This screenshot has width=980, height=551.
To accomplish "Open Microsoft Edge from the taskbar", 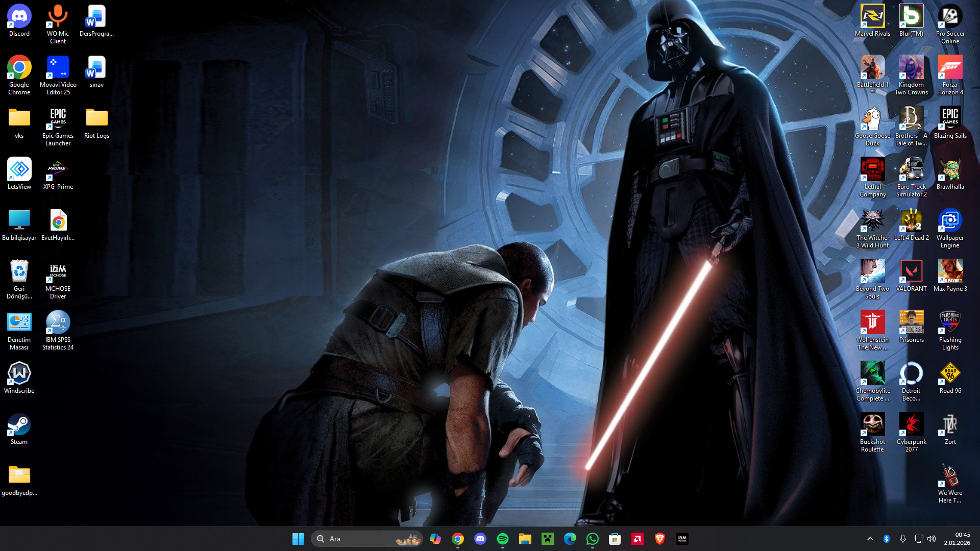I will pyautogui.click(x=570, y=539).
